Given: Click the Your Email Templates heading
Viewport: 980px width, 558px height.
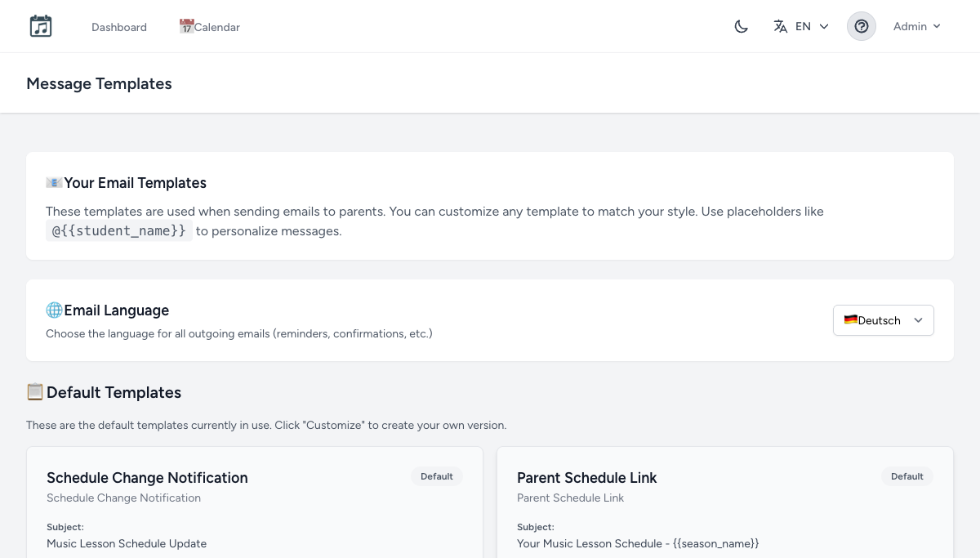Looking at the screenshot, I should pos(127,183).
